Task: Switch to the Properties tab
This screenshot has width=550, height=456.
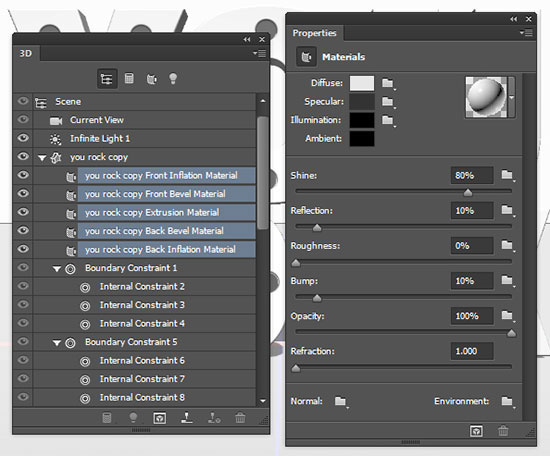Action: click(314, 33)
